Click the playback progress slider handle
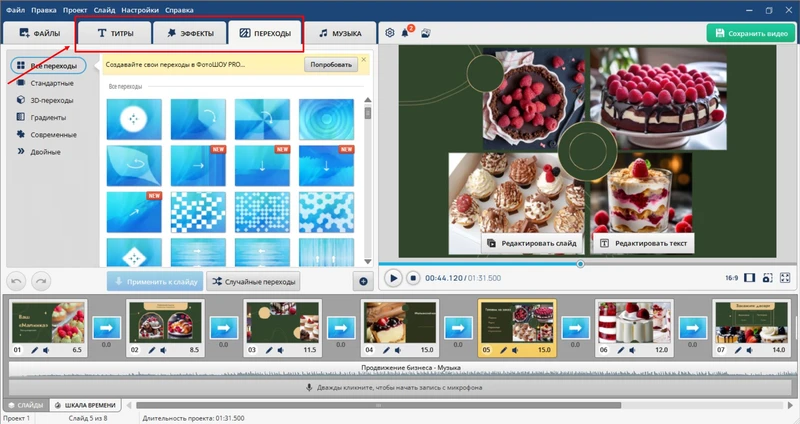Viewport: 800px width, 424px height. pos(580,264)
